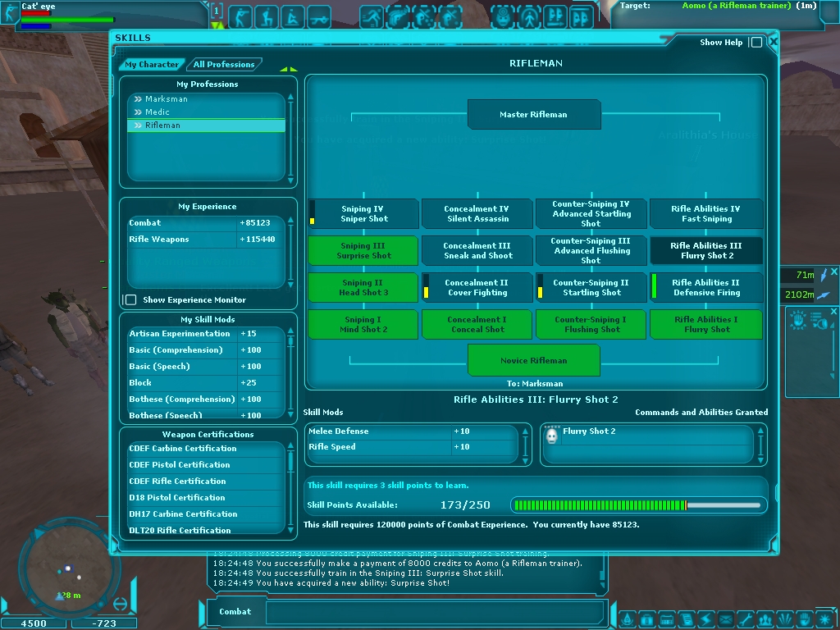Viewport: 840px width, 630px height.
Task: Toggle the Show Help checkbox
Action: pyautogui.click(x=756, y=43)
